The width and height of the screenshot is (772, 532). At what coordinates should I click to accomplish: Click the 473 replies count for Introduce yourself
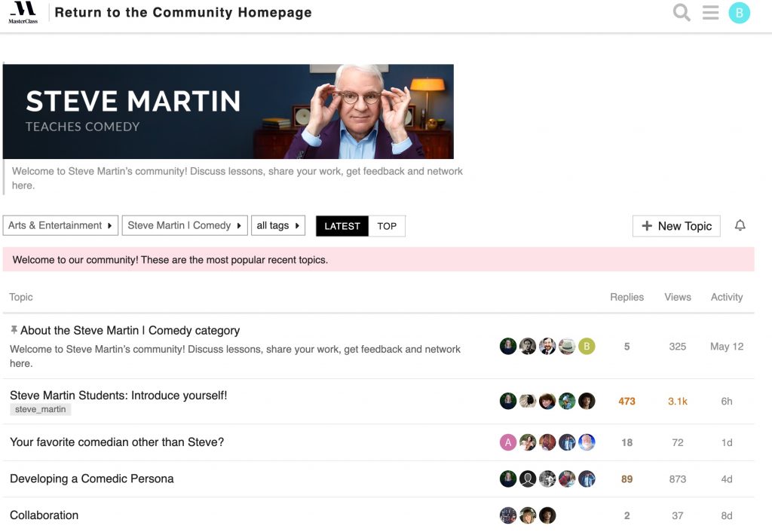626,401
